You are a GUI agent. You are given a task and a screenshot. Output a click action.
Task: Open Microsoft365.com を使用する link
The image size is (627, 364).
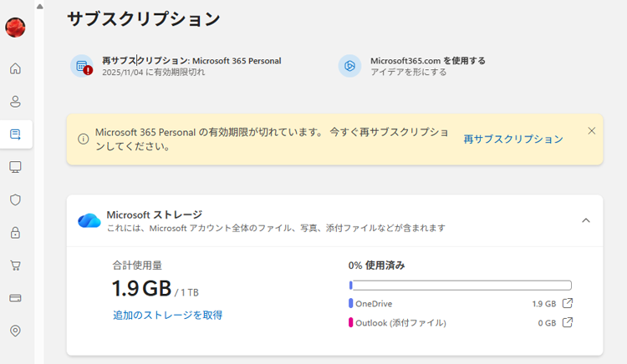(428, 61)
